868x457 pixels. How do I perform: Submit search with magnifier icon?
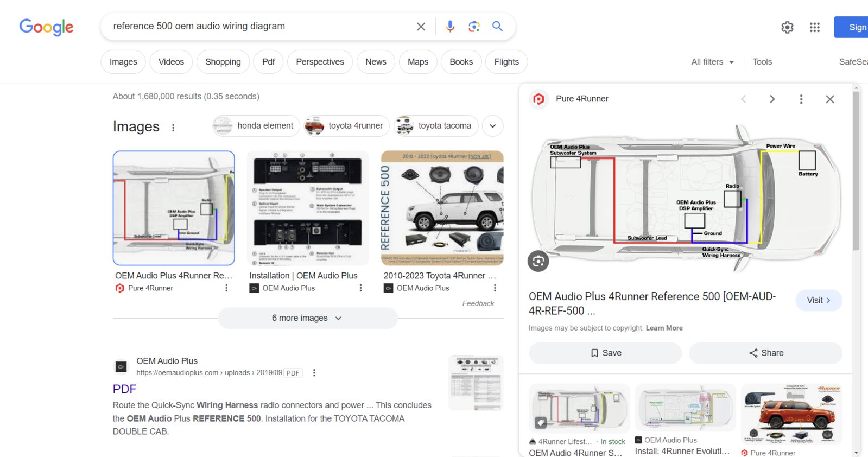497,26
